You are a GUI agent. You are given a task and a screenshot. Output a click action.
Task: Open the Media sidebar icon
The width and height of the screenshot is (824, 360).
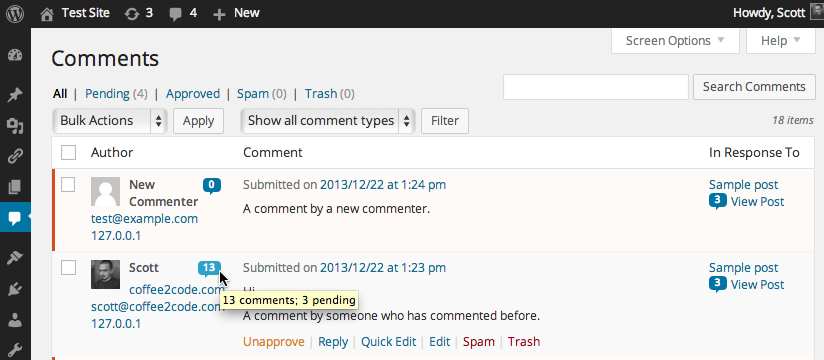pyautogui.click(x=15, y=126)
